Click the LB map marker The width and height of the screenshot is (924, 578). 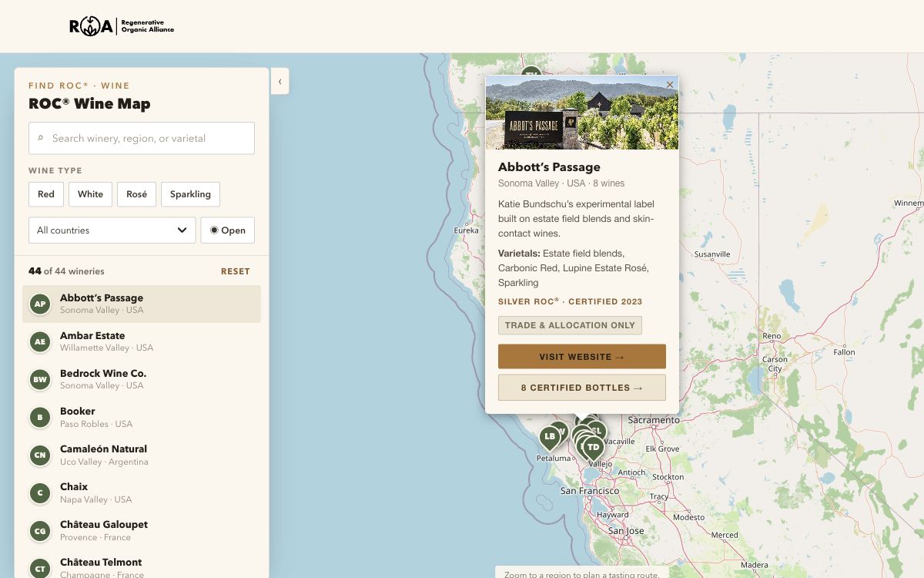[549, 438]
